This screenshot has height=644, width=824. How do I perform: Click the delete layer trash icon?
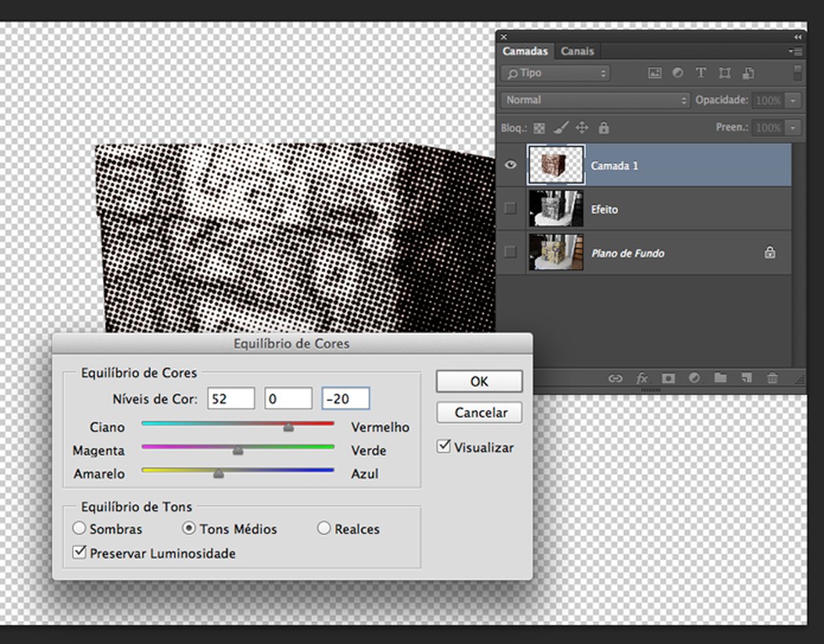(x=772, y=379)
